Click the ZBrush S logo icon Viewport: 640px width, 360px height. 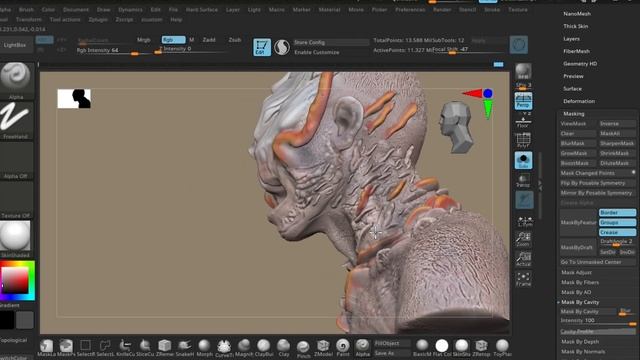point(282,47)
